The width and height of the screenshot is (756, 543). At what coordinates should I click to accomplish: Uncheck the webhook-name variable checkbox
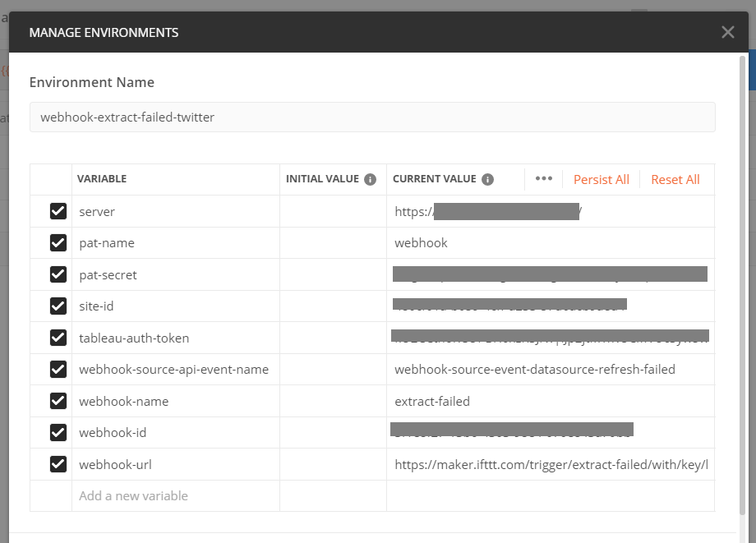click(x=58, y=401)
